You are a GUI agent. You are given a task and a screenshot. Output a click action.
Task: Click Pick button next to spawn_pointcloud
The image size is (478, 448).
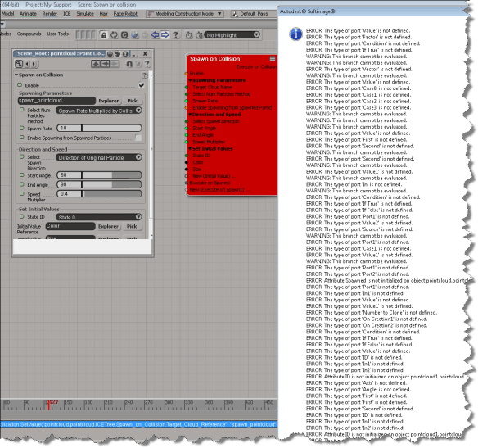(132, 101)
